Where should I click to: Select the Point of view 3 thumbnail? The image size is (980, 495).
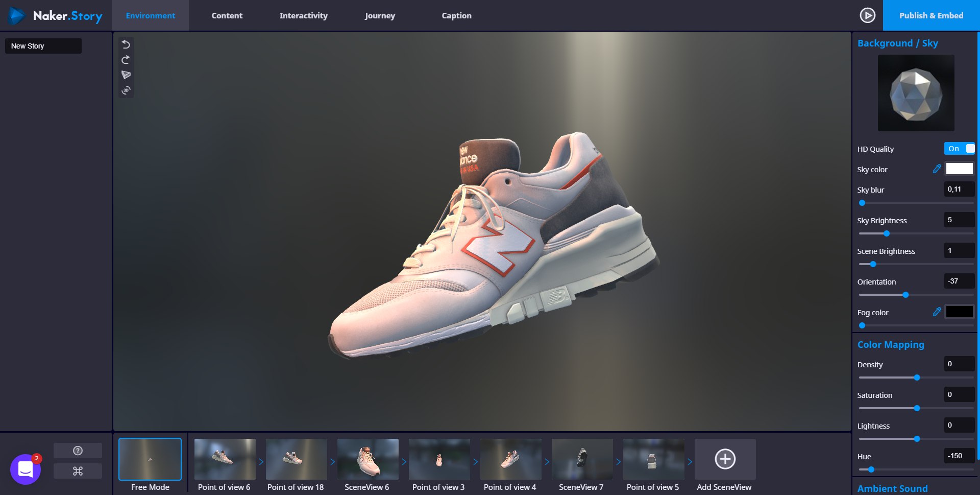tap(439, 459)
